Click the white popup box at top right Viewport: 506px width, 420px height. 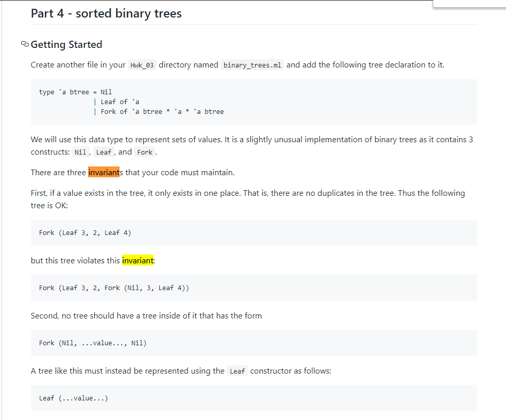point(470,4)
